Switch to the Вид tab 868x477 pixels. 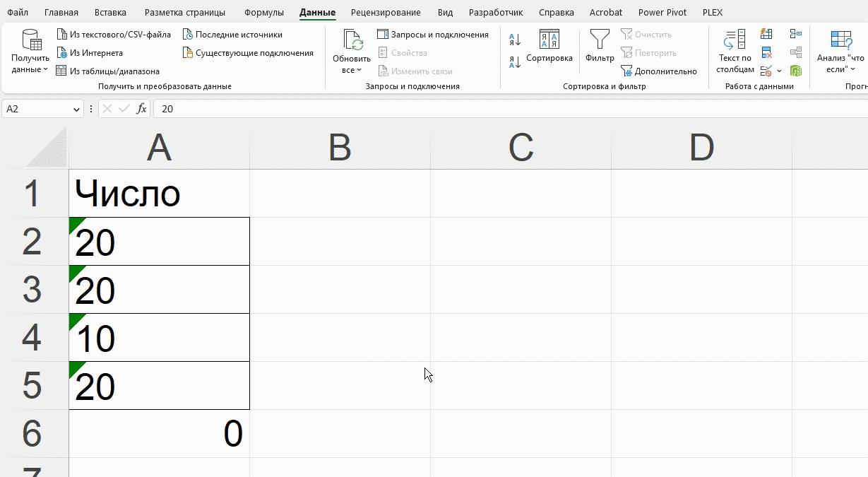click(x=445, y=12)
